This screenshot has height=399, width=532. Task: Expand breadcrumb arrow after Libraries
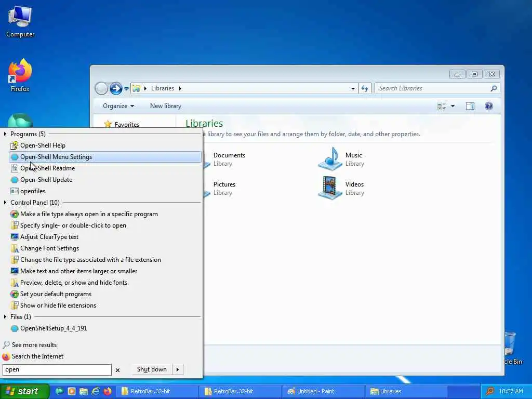click(180, 88)
